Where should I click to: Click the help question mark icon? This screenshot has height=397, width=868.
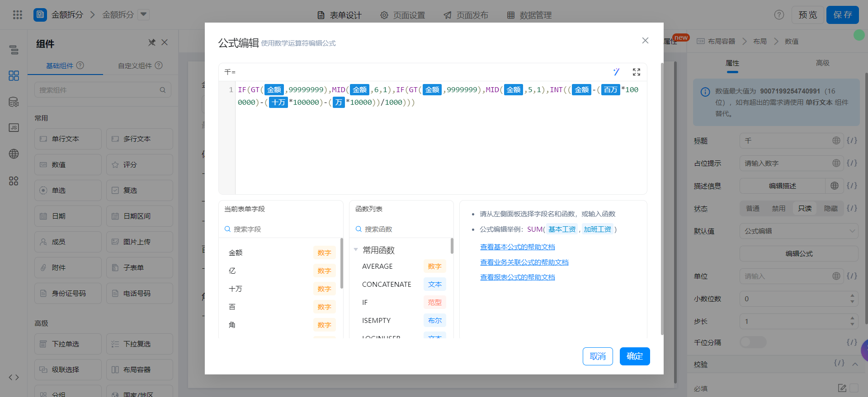click(779, 15)
